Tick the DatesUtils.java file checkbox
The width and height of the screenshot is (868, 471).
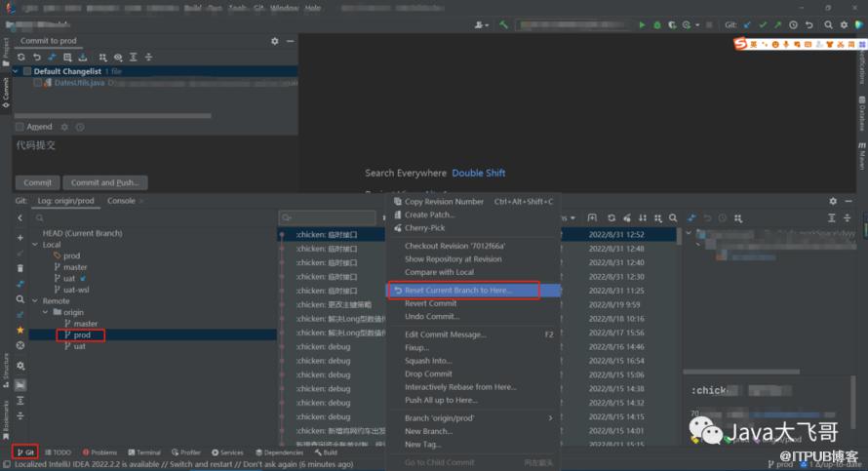click(x=38, y=83)
